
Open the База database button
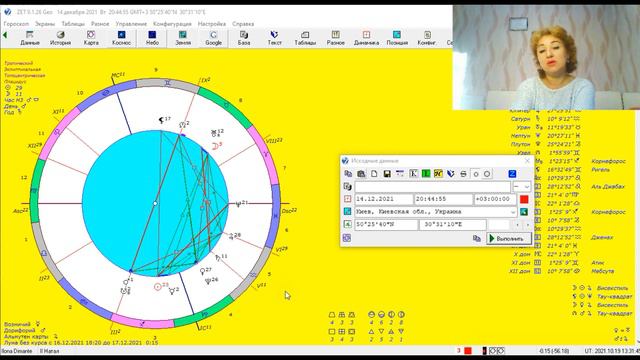(x=244, y=38)
